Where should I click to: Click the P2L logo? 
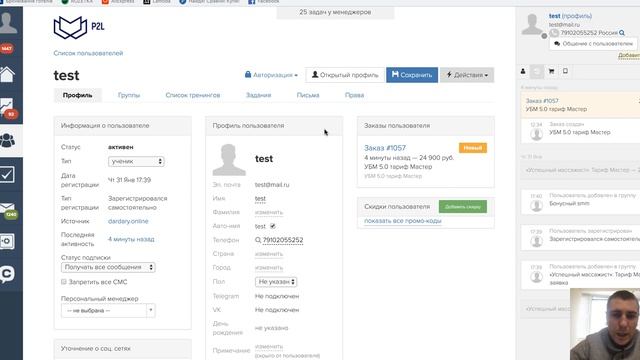pyautogui.click(x=79, y=27)
